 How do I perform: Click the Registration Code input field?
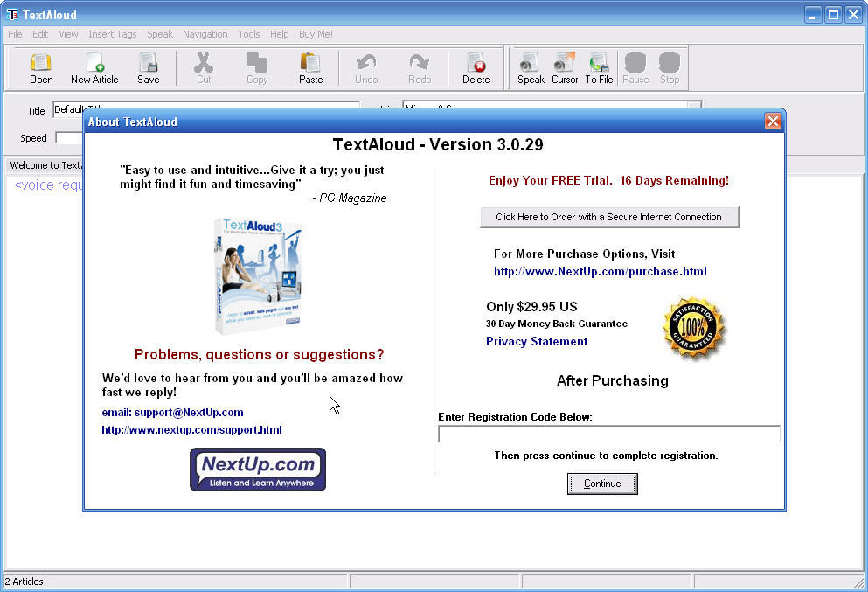(x=609, y=434)
